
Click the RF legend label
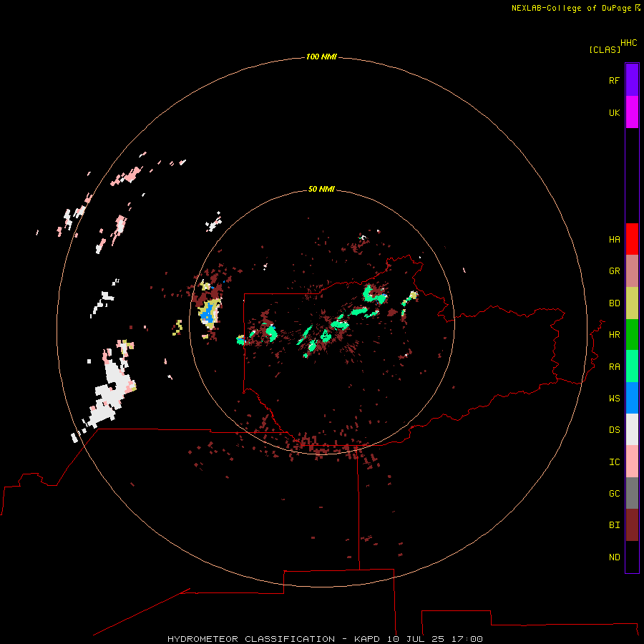614,80
